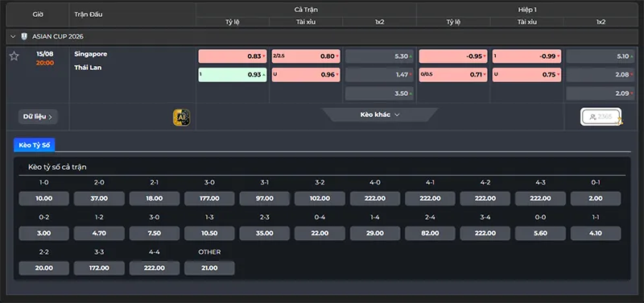This screenshot has height=303, width=644.
Task: Bet correct score 2-2 at 20.00
Action: (x=44, y=268)
